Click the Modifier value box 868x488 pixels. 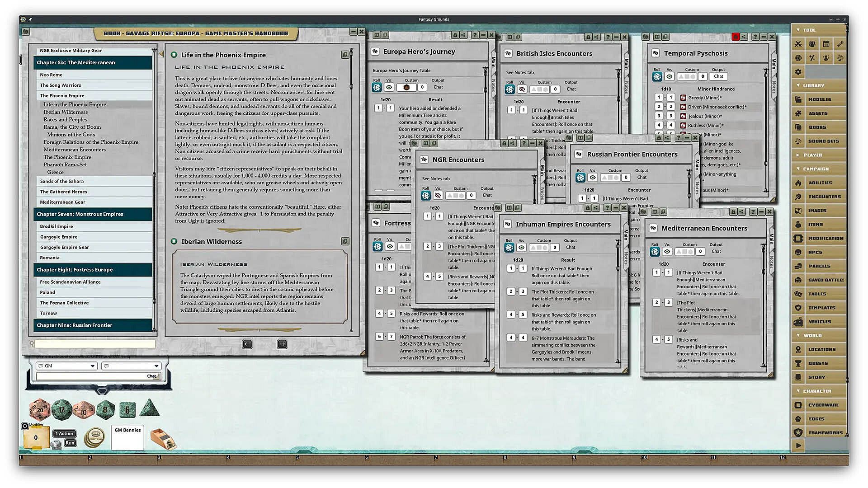[x=36, y=438]
